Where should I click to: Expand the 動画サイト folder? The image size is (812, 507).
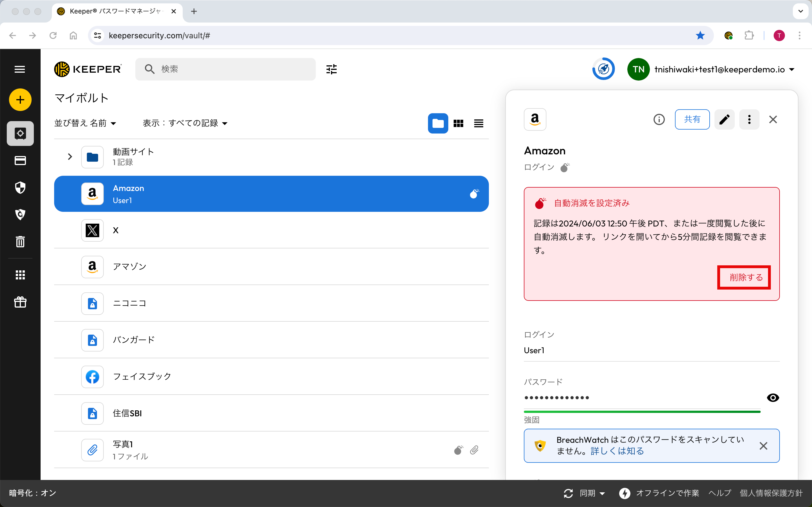(70, 157)
